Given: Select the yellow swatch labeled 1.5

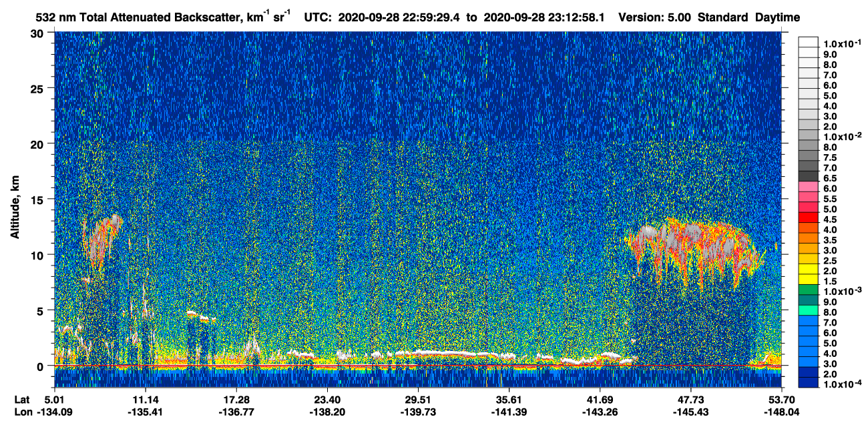Looking at the screenshot, I should [x=809, y=280].
